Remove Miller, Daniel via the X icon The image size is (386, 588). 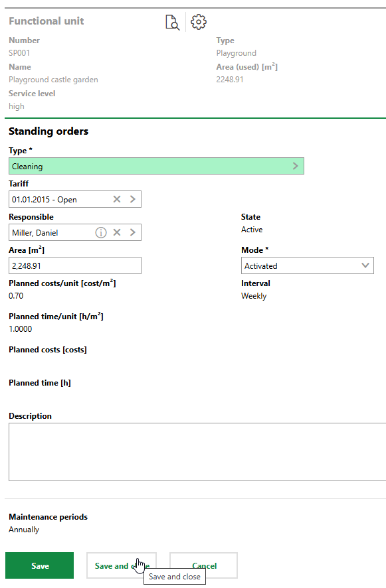pyautogui.click(x=116, y=232)
